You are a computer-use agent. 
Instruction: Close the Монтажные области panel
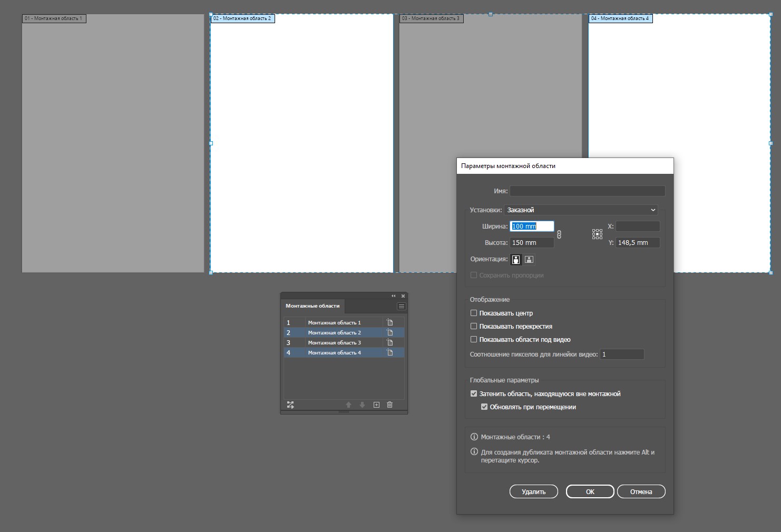(x=403, y=296)
